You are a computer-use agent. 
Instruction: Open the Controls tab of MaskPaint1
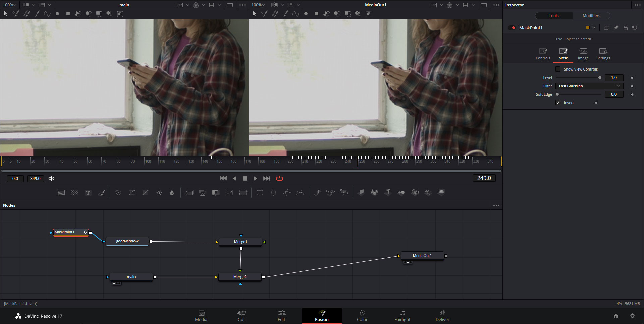(x=543, y=54)
